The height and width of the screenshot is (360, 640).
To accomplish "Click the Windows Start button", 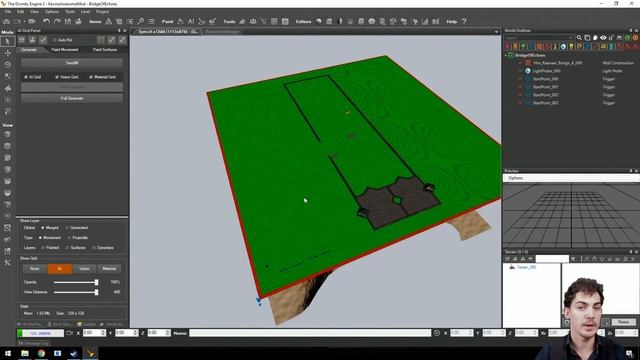I will pos(8,353).
